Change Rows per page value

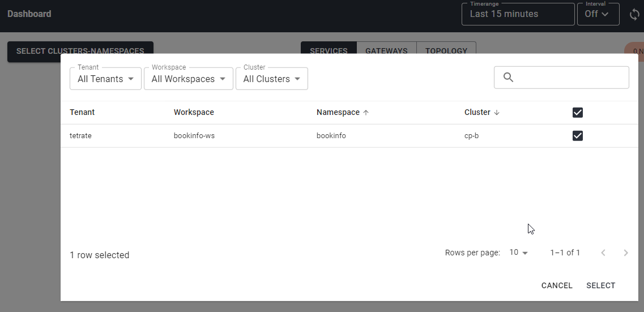[x=518, y=253]
